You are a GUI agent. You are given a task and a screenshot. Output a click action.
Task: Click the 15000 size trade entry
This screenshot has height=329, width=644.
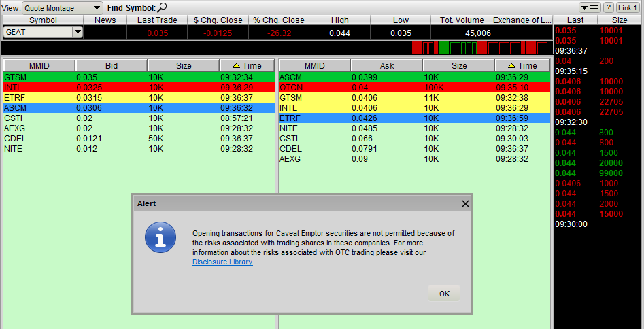tap(611, 213)
